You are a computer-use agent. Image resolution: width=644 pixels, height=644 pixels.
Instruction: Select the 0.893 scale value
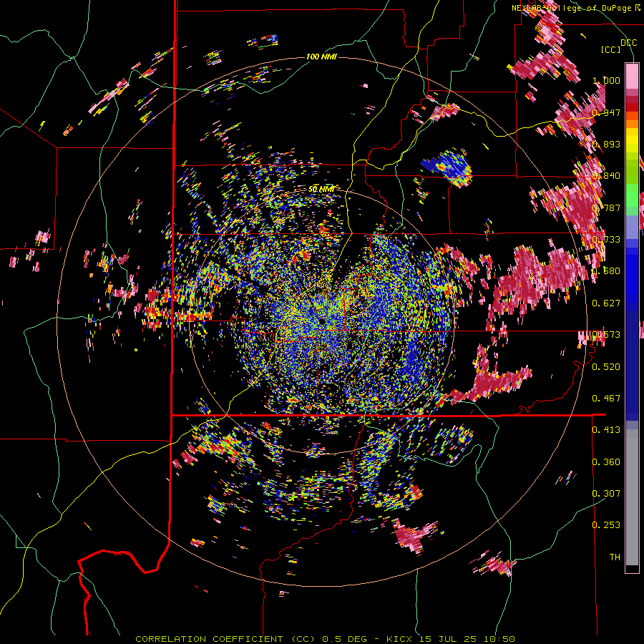click(606, 144)
